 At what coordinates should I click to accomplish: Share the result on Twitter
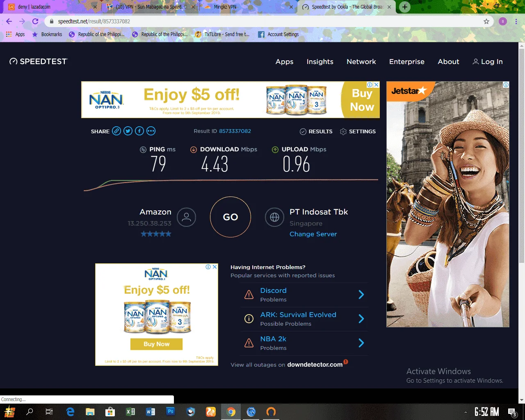pyautogui.click(x=128, y=131)
